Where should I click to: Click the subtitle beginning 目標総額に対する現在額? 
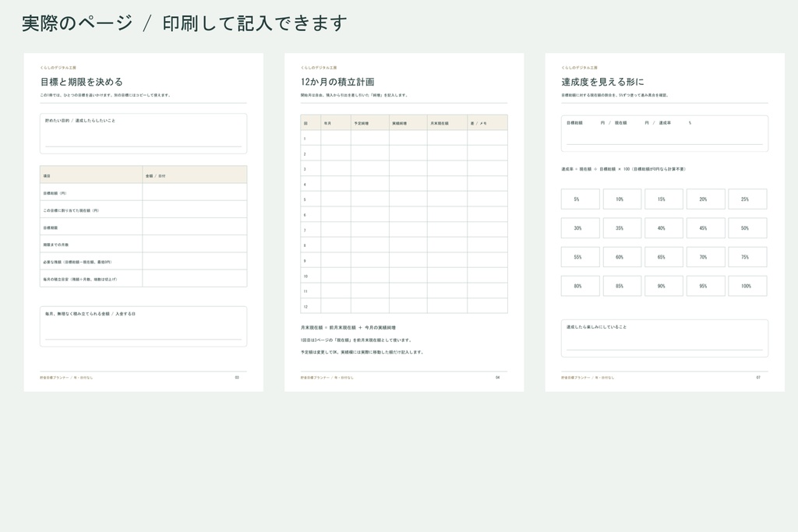coord(615,95)
